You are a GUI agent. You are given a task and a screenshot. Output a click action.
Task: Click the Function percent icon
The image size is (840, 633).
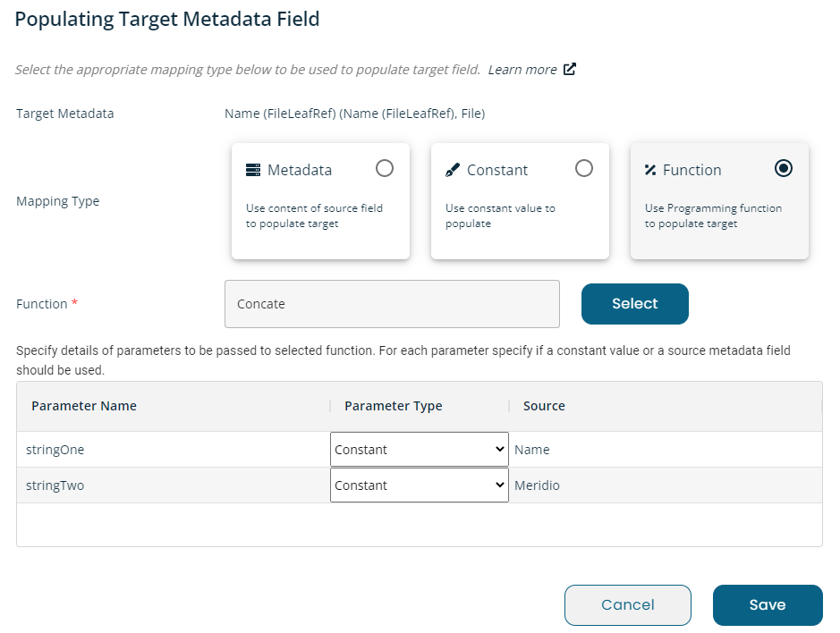point(650,170)
